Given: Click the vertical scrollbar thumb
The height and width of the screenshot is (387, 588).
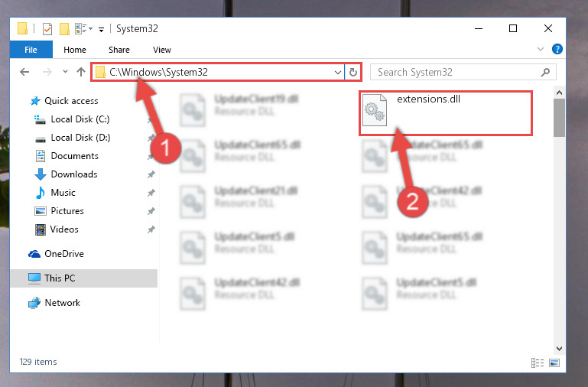Looking at the screenshot, I should point(559,118).
